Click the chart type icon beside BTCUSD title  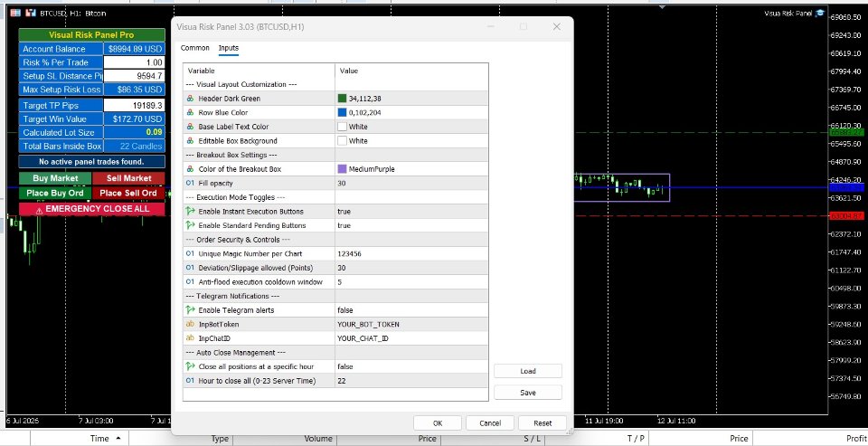(31, 13)
